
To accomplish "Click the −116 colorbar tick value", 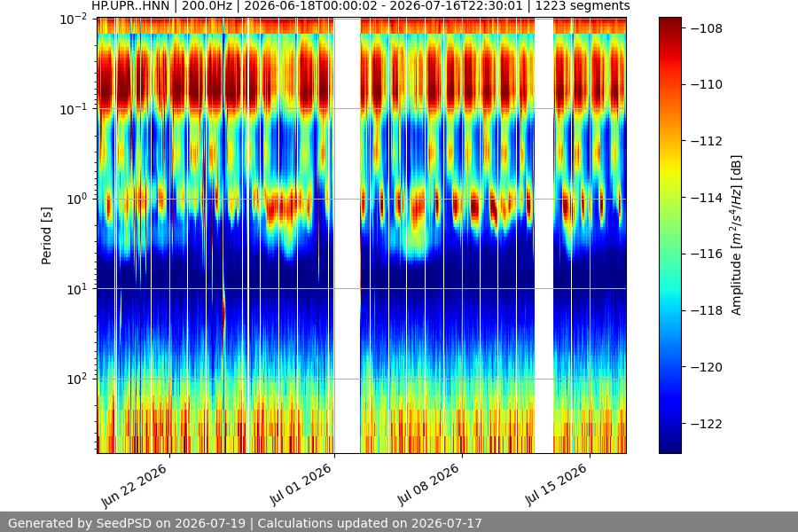I will tap(707, 254).
